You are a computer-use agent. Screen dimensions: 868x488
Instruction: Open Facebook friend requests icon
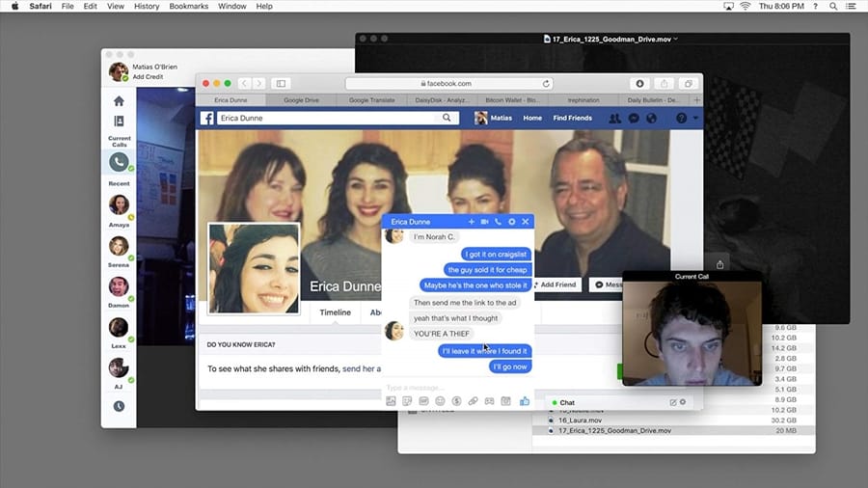(615, 118)
